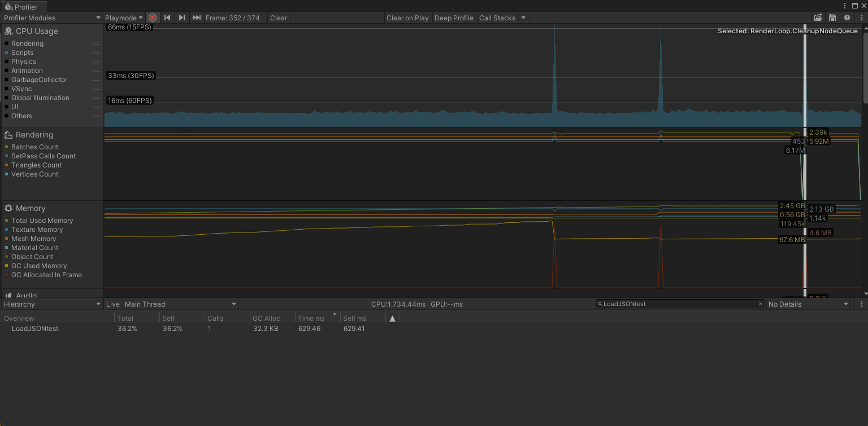
Task: Open details pane kebab menu
Action: 861,304
